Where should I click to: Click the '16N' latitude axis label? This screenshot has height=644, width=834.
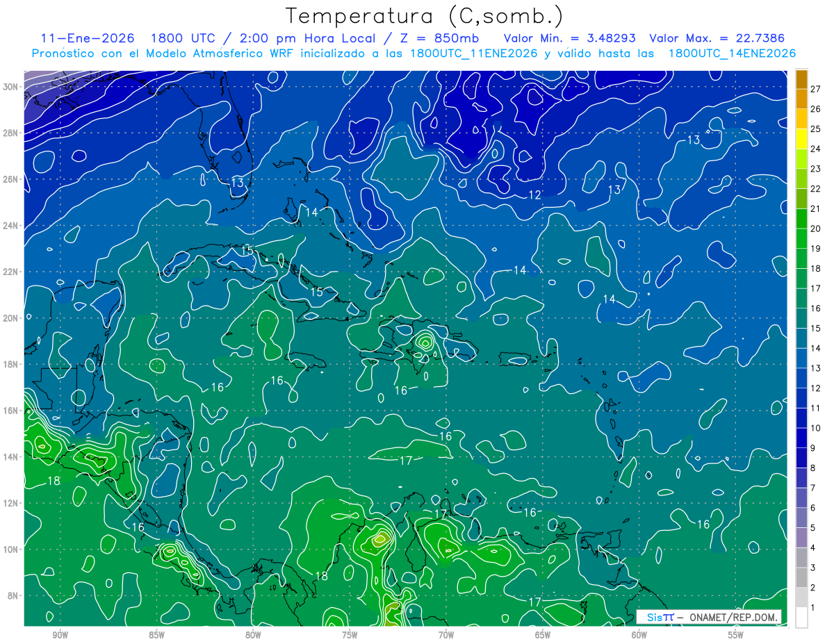pos(10,411)
